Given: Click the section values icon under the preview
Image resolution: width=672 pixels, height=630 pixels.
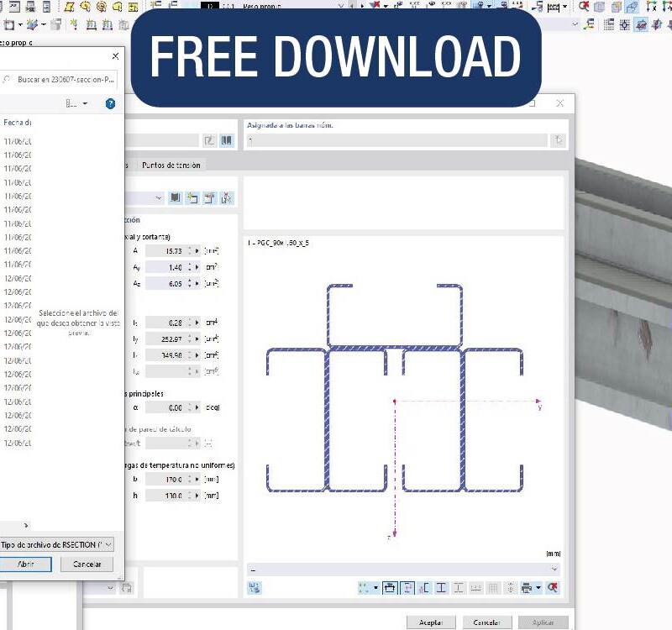Looking at the screenshot, I should point(255,587).
